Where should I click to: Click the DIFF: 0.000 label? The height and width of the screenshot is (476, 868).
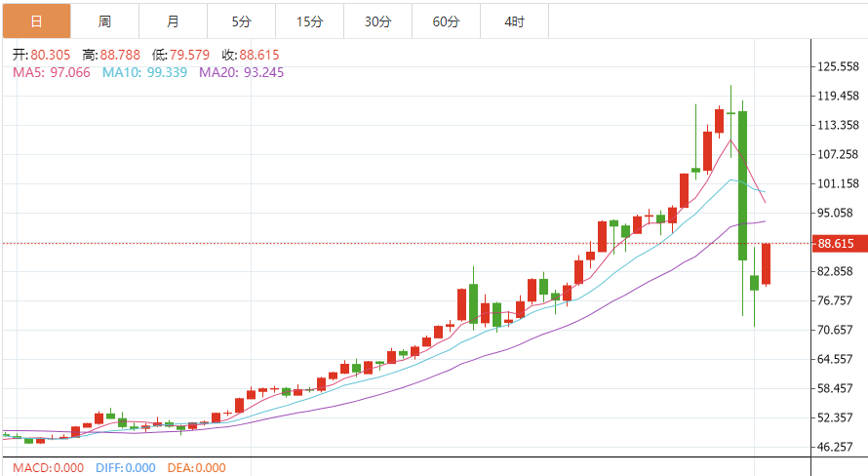click(126, 468)
